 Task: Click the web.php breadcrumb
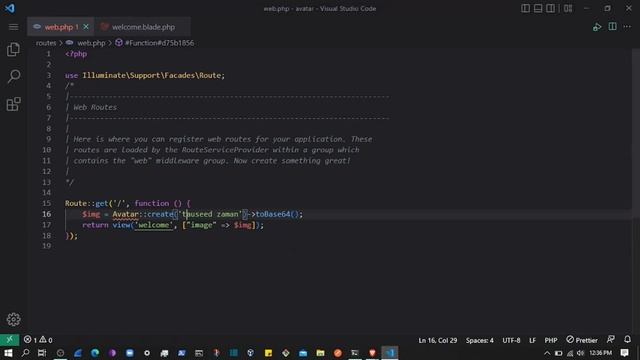click(91, 43)
